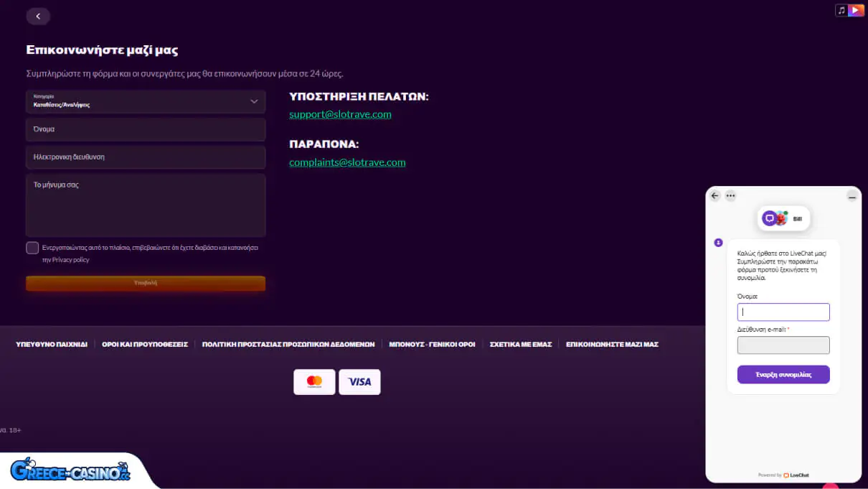
Task: Click the music note icon
Action: tap(841, 10)
